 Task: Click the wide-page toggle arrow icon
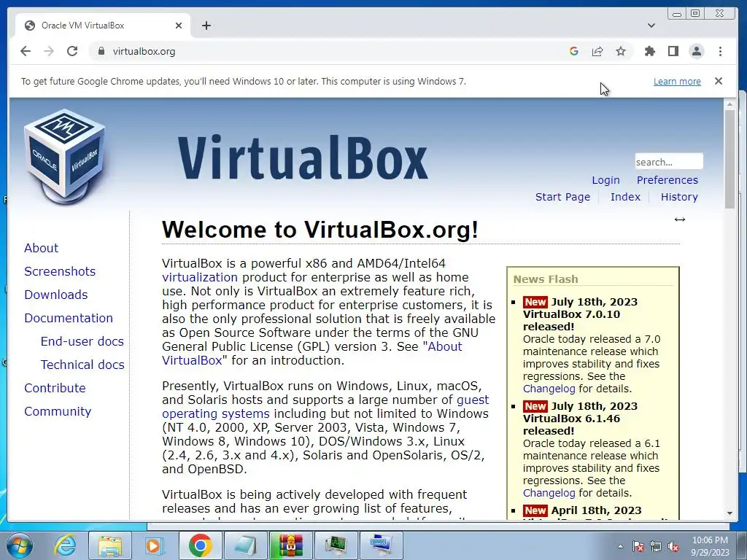[679, 219]
